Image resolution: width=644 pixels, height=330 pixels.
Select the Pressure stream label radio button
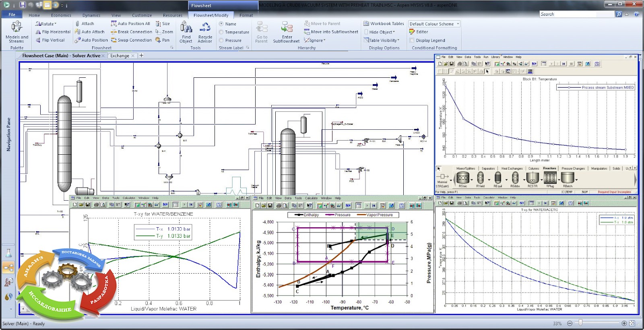(221, 40)
